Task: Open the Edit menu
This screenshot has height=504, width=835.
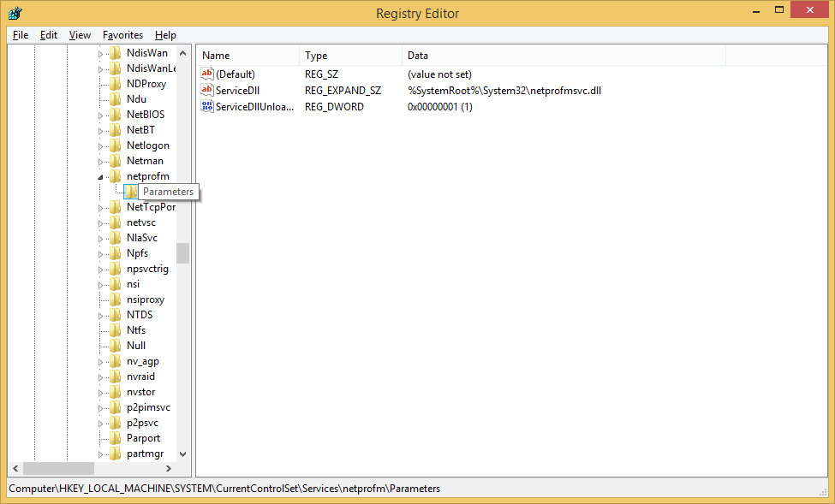Action: pos(49,35)
